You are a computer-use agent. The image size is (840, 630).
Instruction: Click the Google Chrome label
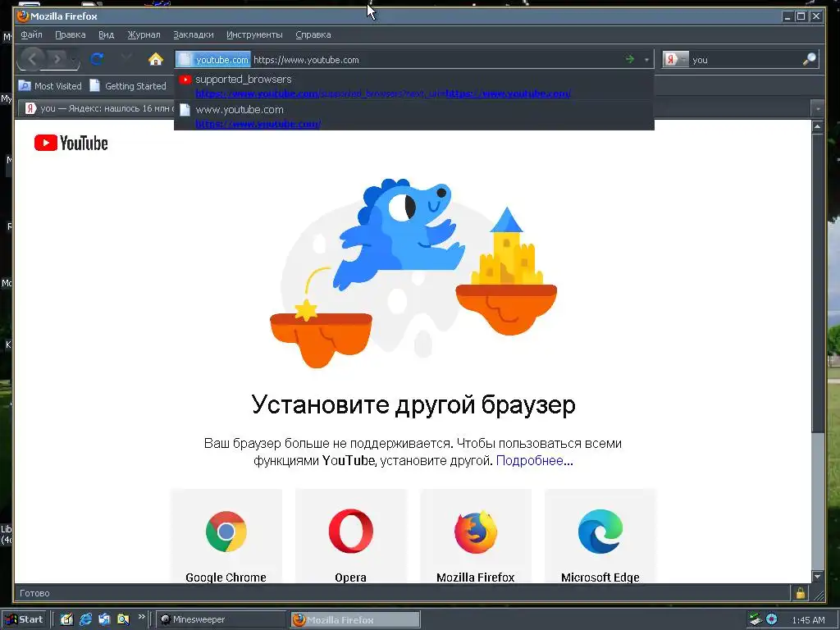point(226,577)
